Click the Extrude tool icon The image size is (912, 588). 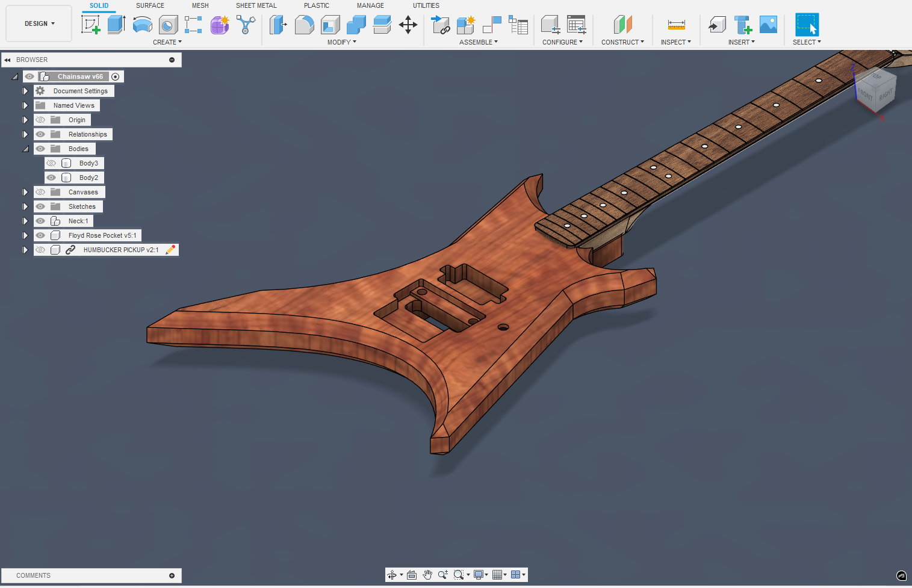point(116,25)
